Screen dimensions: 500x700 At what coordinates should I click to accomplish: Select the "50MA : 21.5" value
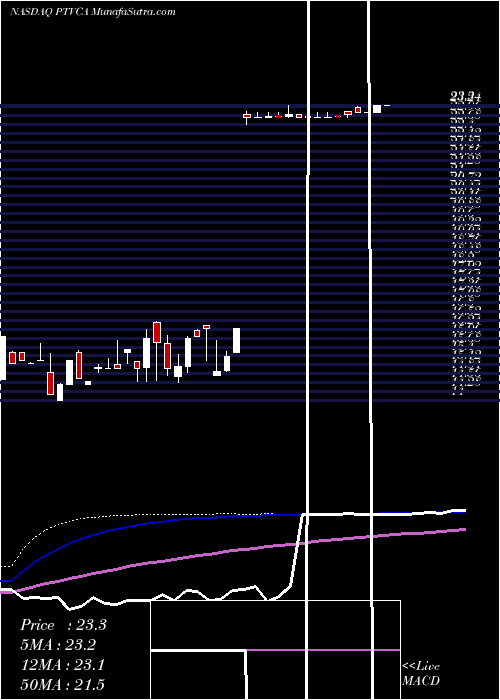tap(63, 685)
